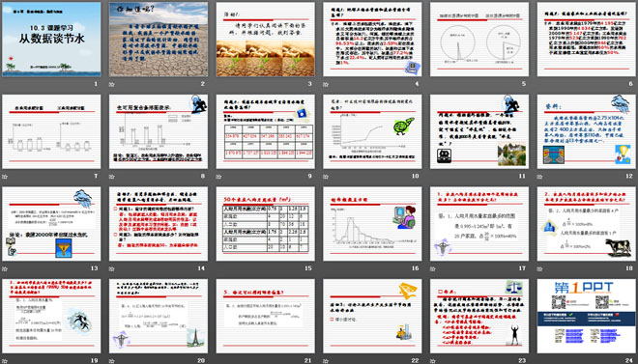Select slide 5 with two pie charts
This screenshot has width=638, height=364.
[479, 40]
